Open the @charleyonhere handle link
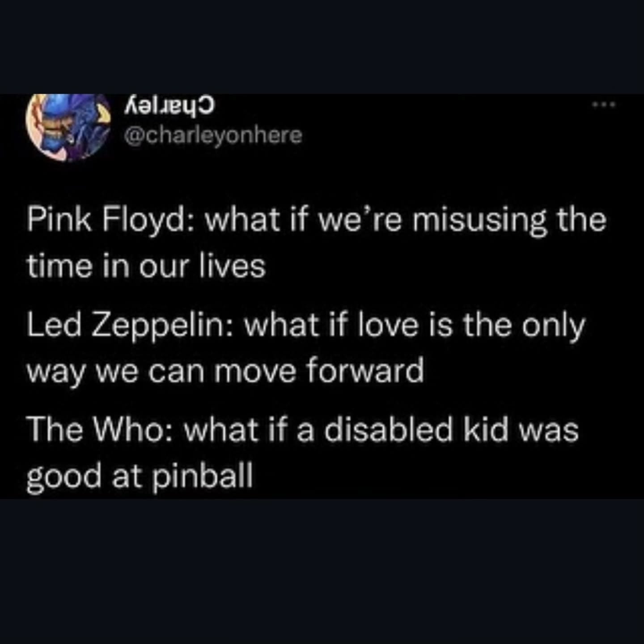This screenshot has width=644, height=644. click(x=213, y=135)
